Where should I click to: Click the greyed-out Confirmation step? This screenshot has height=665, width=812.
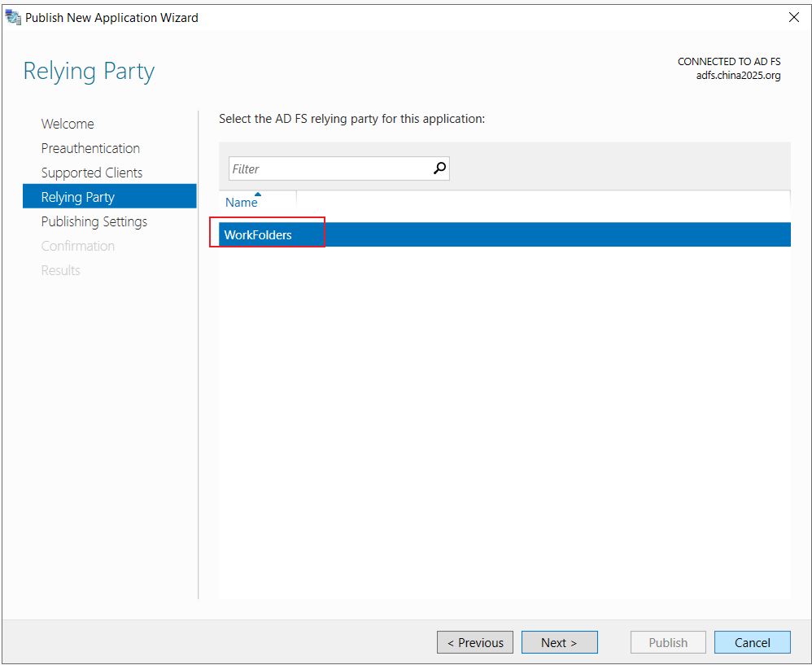(x=77, y=246)
